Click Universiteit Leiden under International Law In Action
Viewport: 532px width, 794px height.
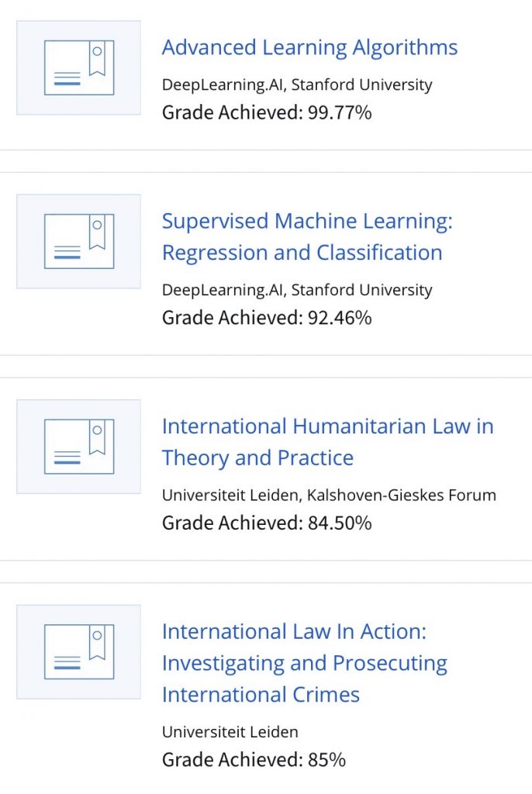pyautogui.click(x=230, y=732)
